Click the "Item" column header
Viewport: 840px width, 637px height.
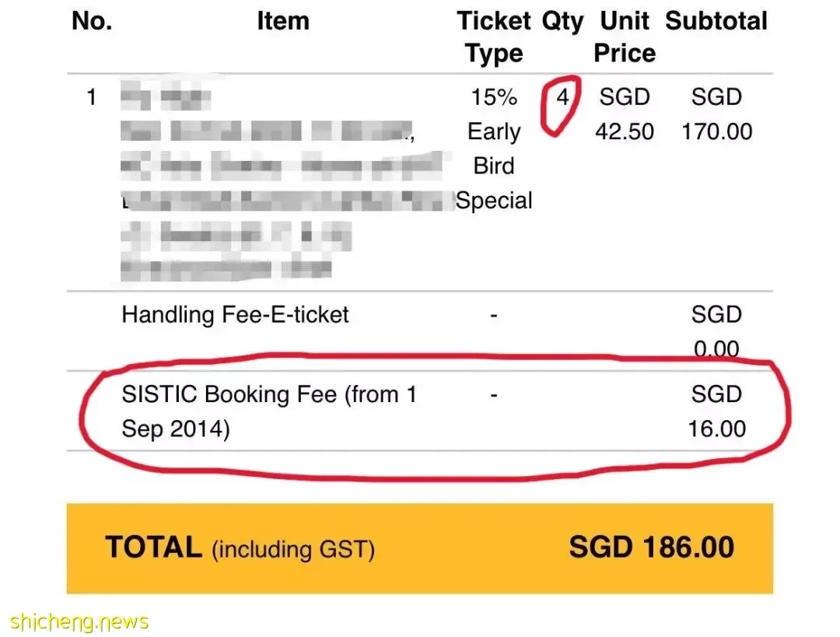pos(283,22)
